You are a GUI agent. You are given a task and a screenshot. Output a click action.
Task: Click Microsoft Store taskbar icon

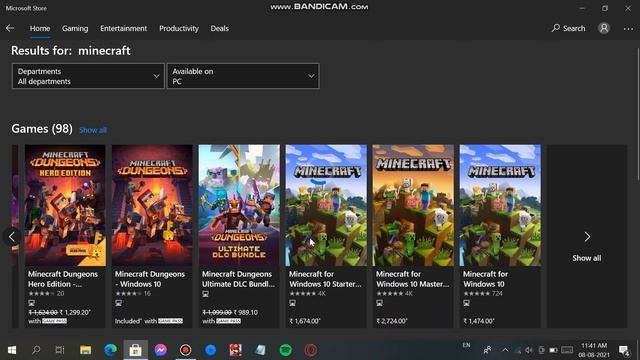[x=136, y=350]
